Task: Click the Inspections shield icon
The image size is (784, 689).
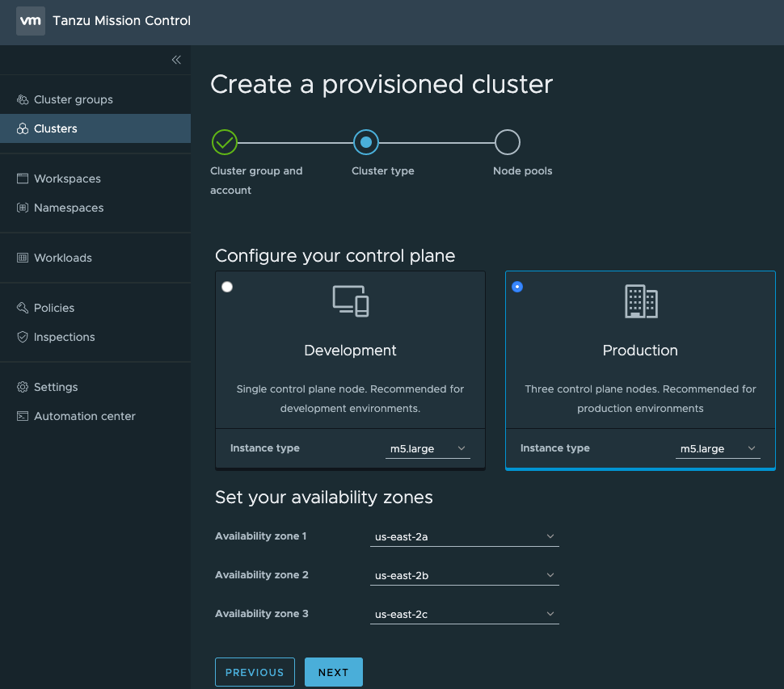Action: point(23,337)
